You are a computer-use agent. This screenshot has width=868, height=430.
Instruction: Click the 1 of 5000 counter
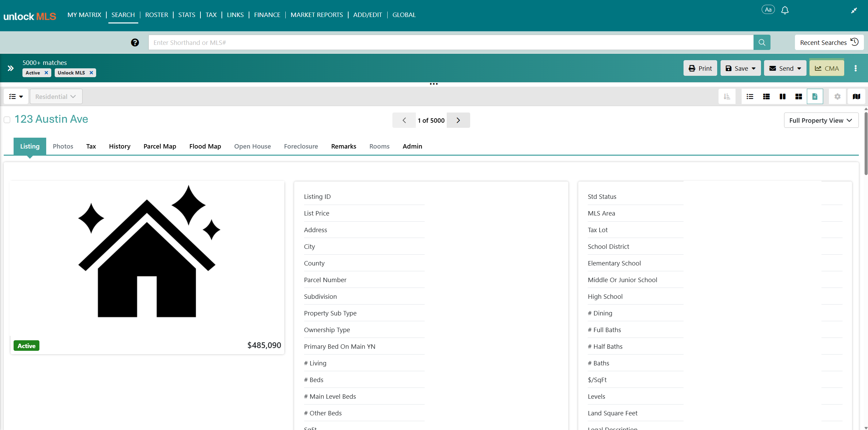click(431, 120)
